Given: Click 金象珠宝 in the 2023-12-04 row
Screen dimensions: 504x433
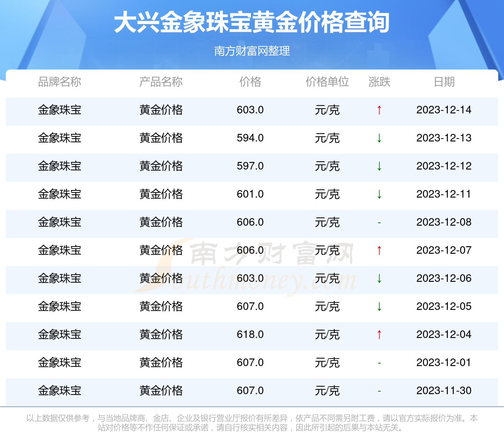Looking at the screenshot, I should tap(60, 334).
